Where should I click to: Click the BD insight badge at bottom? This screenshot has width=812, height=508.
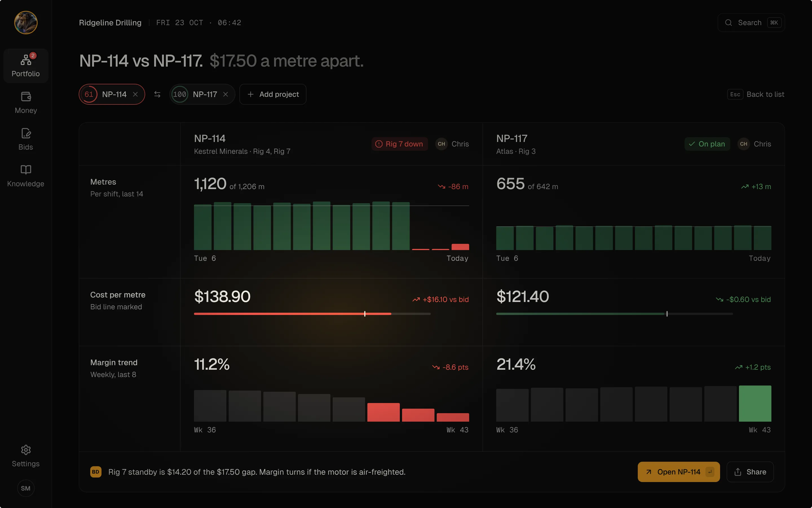(x=96, y=472)
